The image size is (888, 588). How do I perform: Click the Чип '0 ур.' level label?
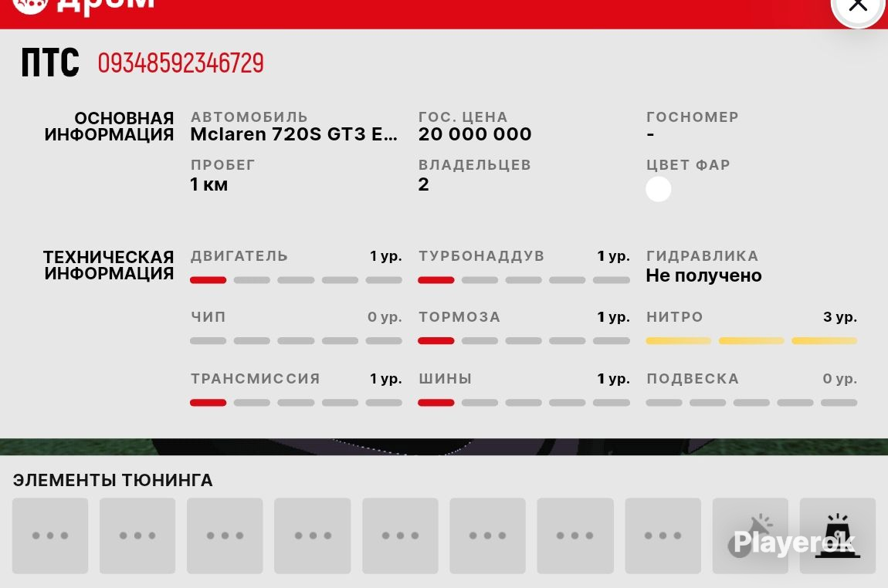coord(385,317)
